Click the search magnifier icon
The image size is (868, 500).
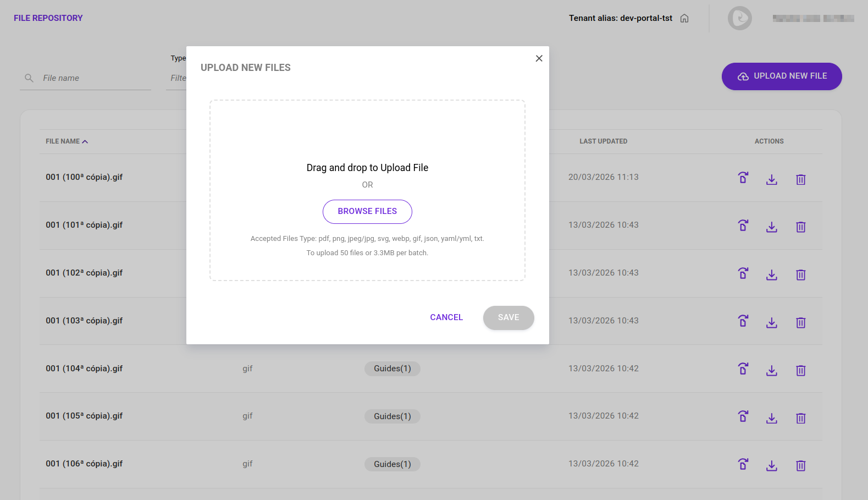[29, 78]
